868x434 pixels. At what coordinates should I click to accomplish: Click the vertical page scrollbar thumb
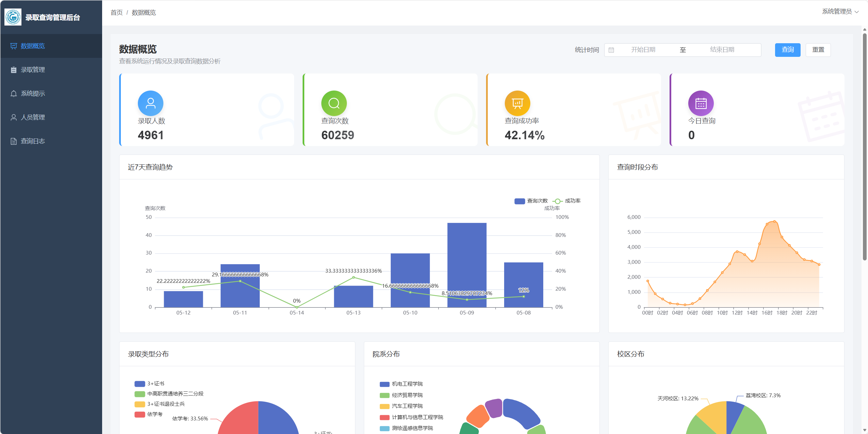[x=865, y=146]
